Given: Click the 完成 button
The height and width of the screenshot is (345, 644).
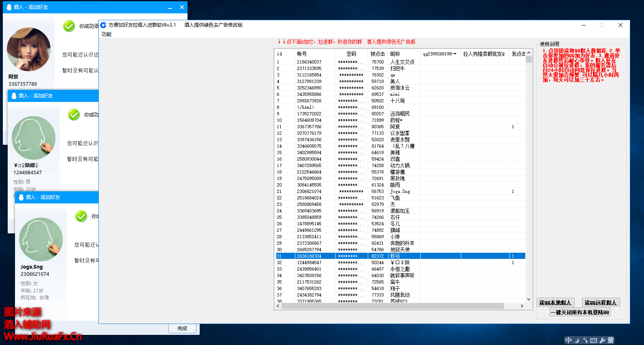Looking at the screenshot, I should point(182,328).
